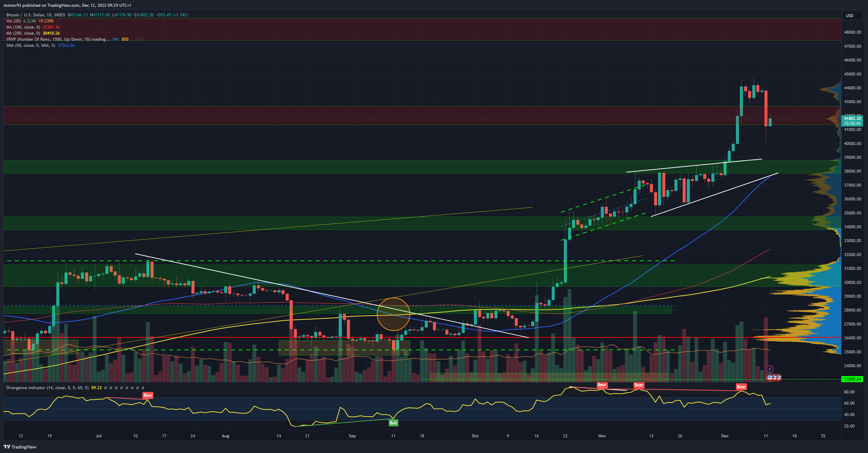The height and width of the screenshot is (453, 868).
Task: Click the green 23005.84 price tag
Action: (852, 379)
